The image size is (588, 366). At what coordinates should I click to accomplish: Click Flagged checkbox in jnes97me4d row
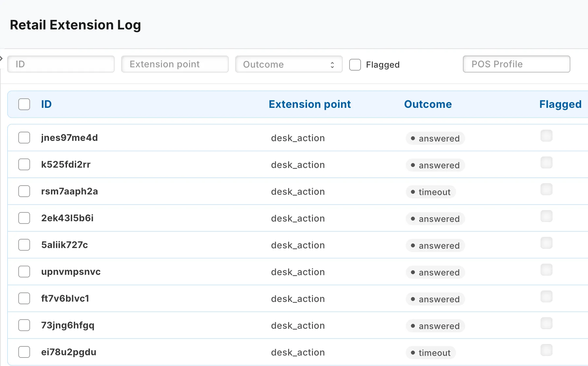point(547,136)
